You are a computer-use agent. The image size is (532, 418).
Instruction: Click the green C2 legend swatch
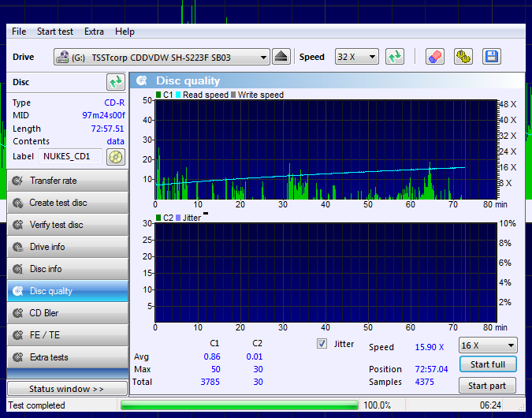coord(158,218)
